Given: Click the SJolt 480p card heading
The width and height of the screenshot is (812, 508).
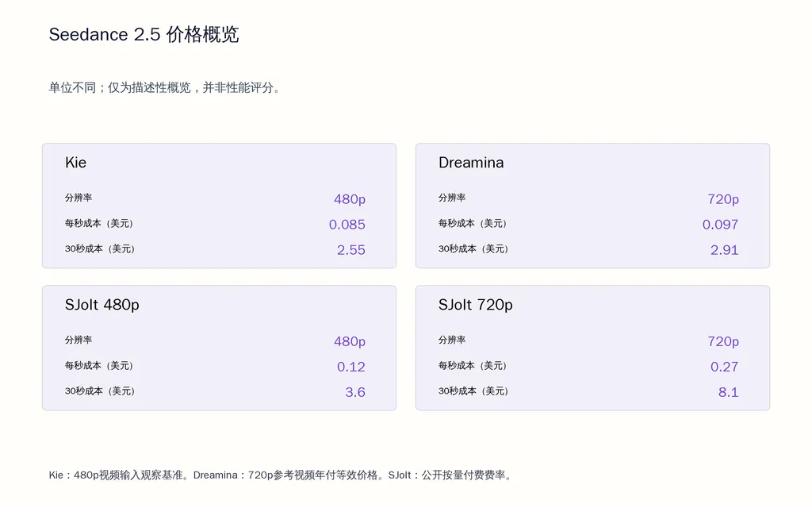Looking at the screenshot, I should point(102,305).
